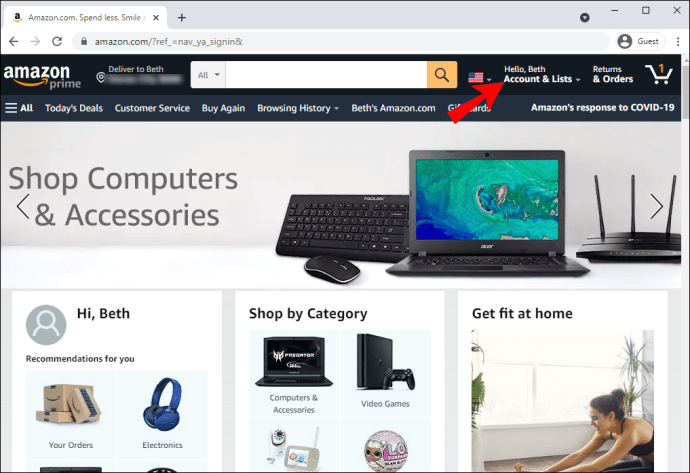Viewport: 690px width, 473px height.
Task: Open the Chrome three-dot menu
Action: pyautogui.click(x=678, y=41)
